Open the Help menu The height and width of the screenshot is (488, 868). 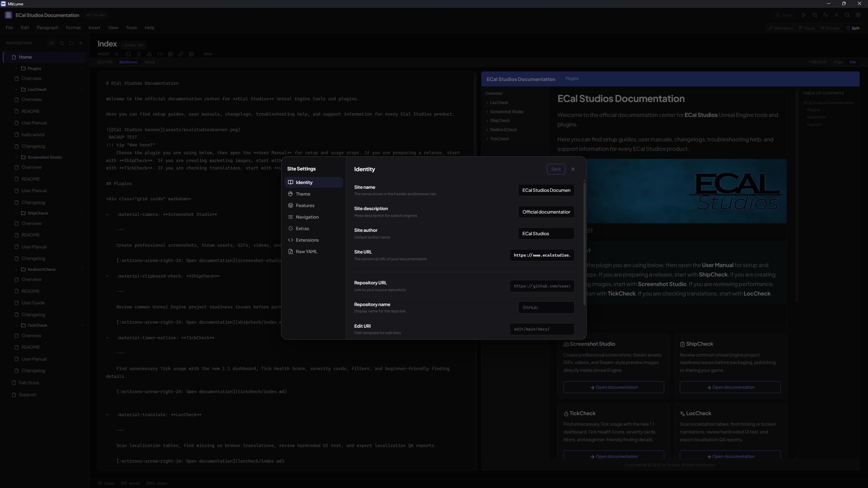click(x=150, y=28)
